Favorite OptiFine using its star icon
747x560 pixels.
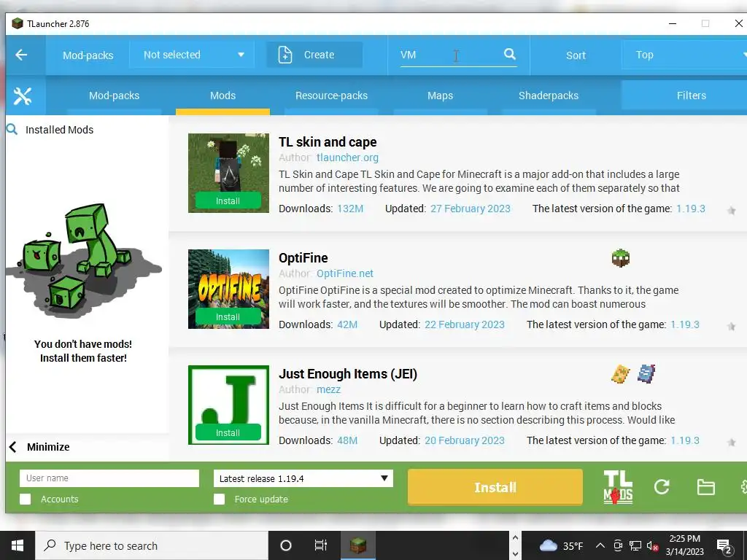tap(731, 327)
